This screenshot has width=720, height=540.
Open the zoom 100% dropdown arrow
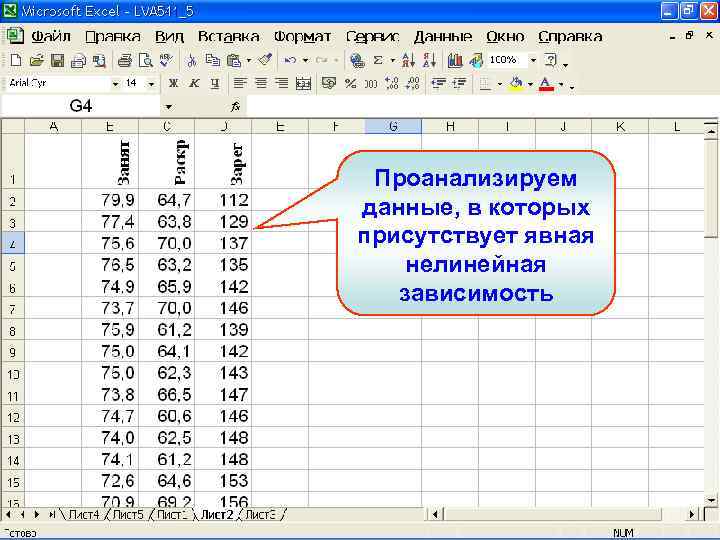point(533,60)
